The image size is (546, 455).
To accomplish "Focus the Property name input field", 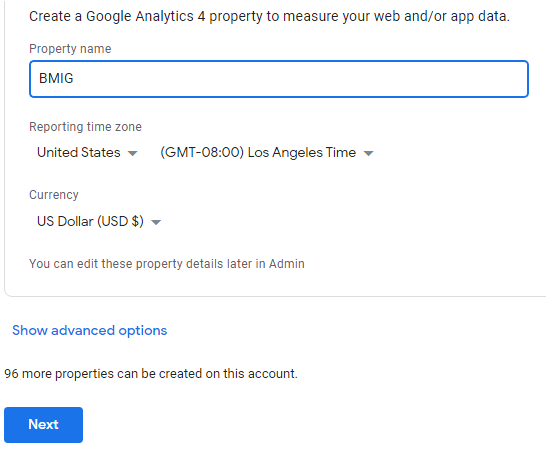I will click(x=279, y=79).
